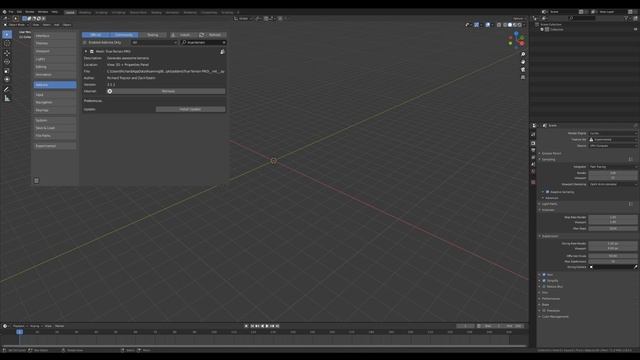This screenshot has height=360, width=640.
Task: Select the Transform tool
Action: [x=7, y=80]
